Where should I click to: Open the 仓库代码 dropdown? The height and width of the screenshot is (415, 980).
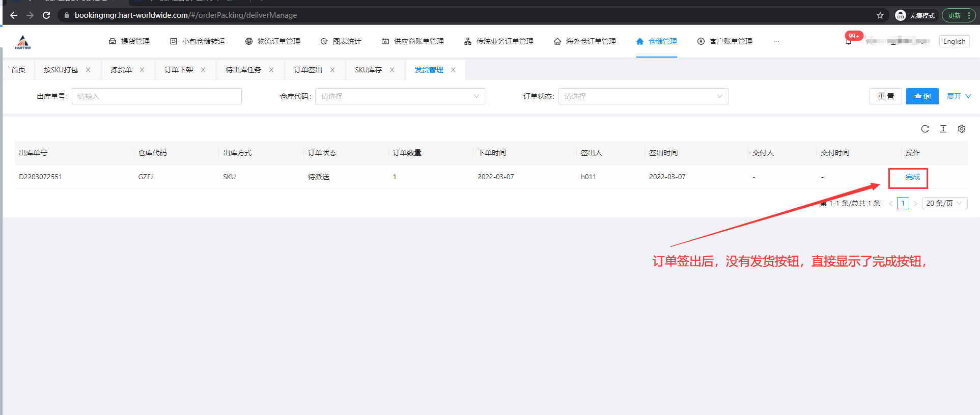point(400,96)
